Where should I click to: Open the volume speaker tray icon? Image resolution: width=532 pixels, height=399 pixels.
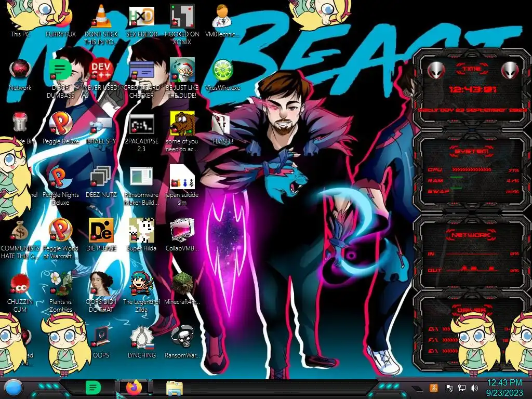474,388
